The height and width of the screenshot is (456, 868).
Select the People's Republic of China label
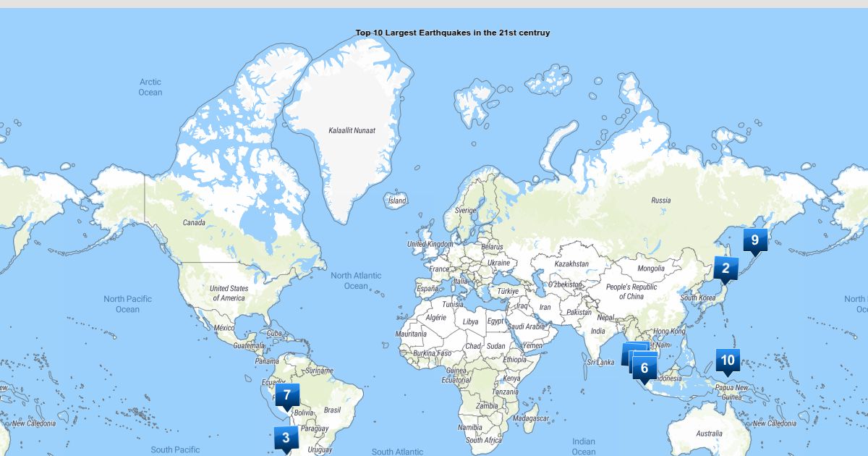tap(631, 292)
